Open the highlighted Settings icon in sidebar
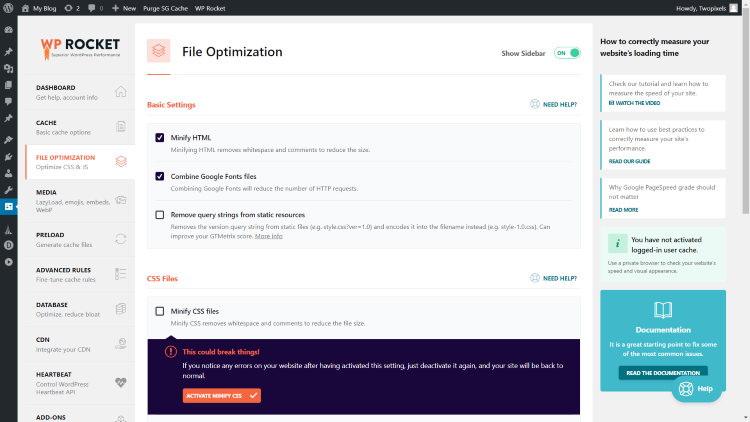Viewport: 750px width, 422px height. pos(9,207)
